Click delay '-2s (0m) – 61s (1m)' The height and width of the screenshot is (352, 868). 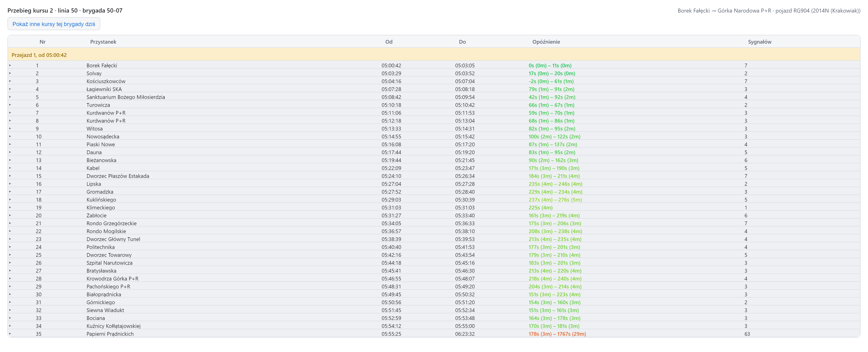551,81
